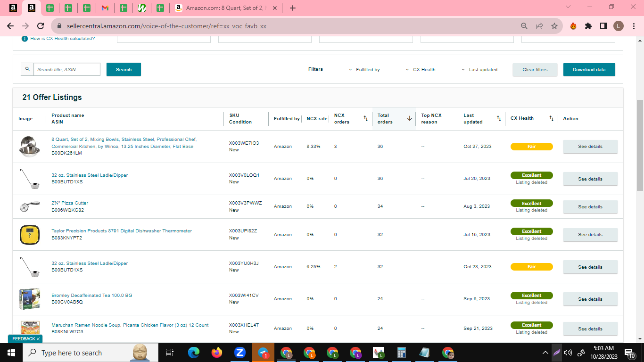Open Zoom from the taskbar
This screenshot has height=362, width=644.
pyautogui.click(x=240, y=353)
